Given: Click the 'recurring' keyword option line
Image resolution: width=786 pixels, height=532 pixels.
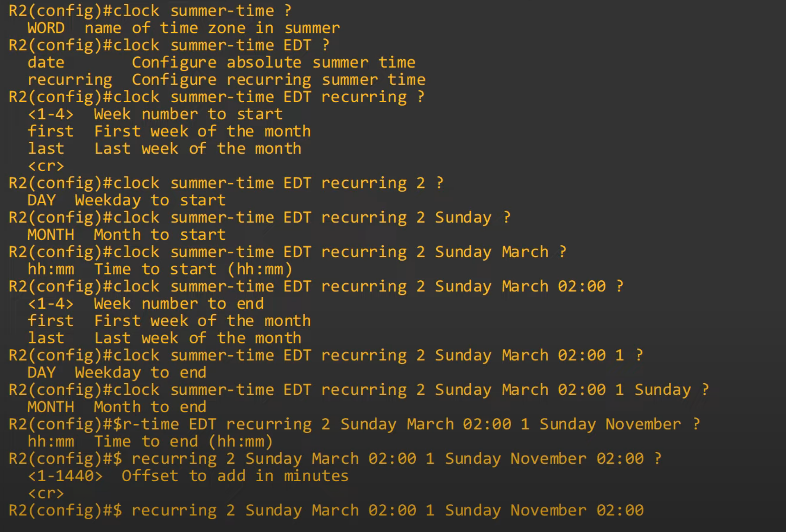Looking at the screenshot, I should 226,80.
